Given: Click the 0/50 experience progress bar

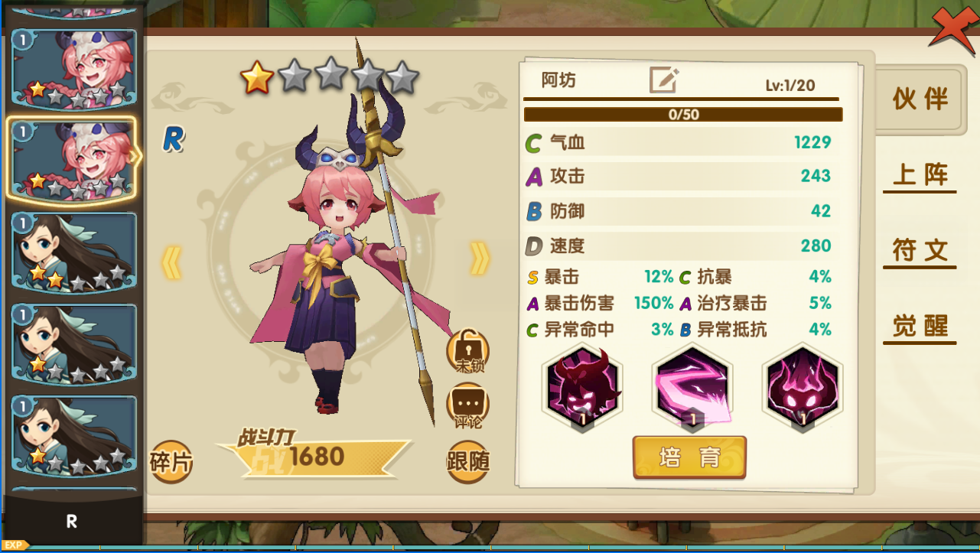Looking at the screenshot, I should 683,115.
